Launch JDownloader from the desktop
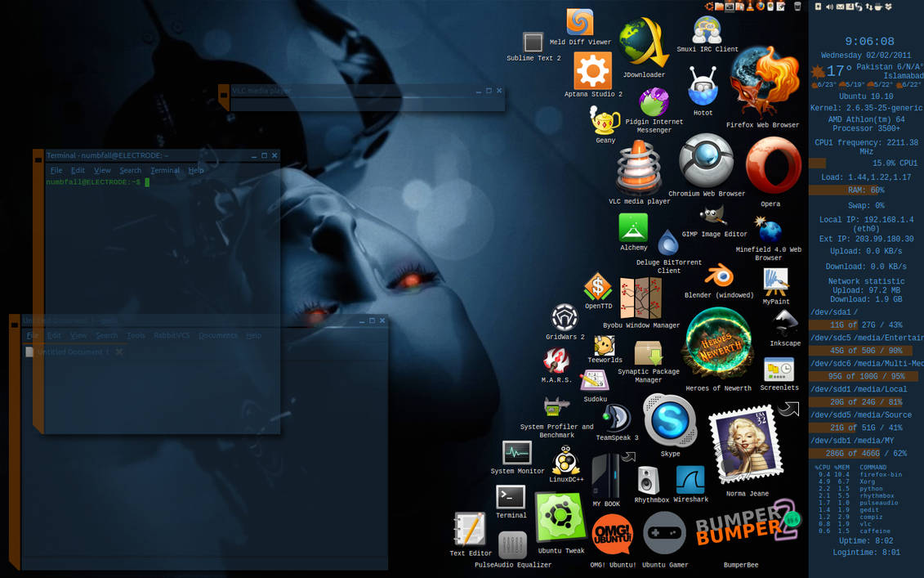This screenshot has width=924, height=578. pos(644,43)
